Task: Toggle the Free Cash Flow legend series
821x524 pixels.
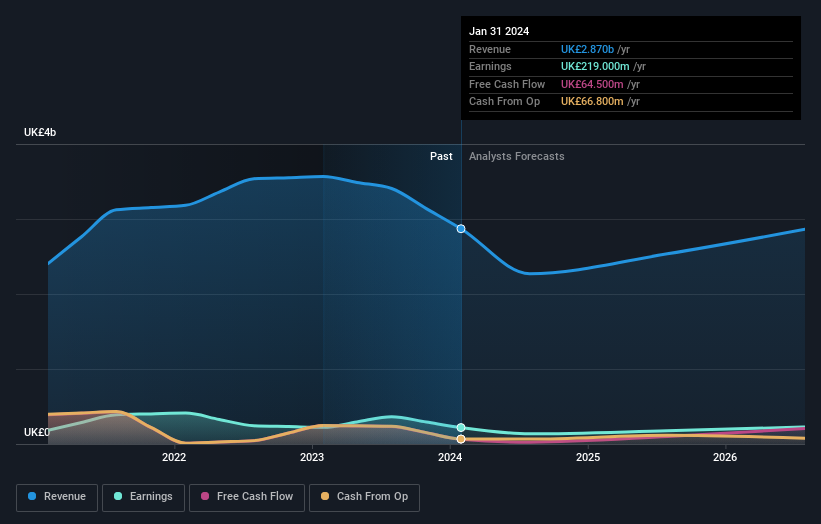Action: point(247,497)
